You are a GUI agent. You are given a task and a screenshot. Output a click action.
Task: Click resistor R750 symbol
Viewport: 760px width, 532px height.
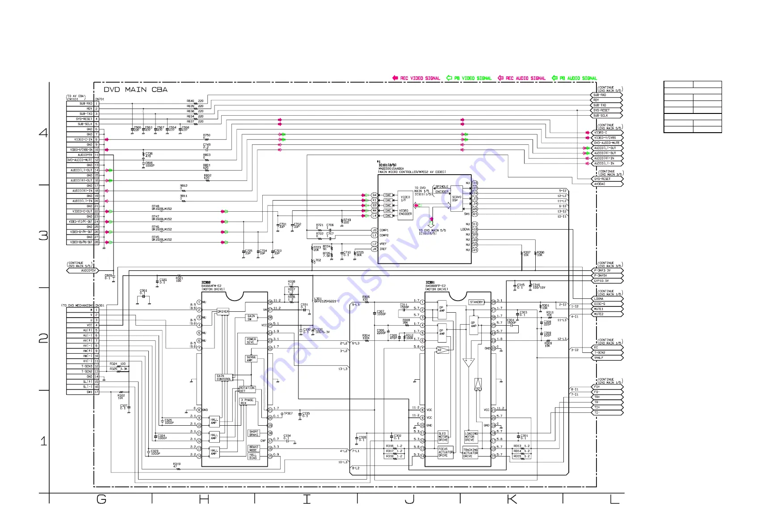[206, 139]
